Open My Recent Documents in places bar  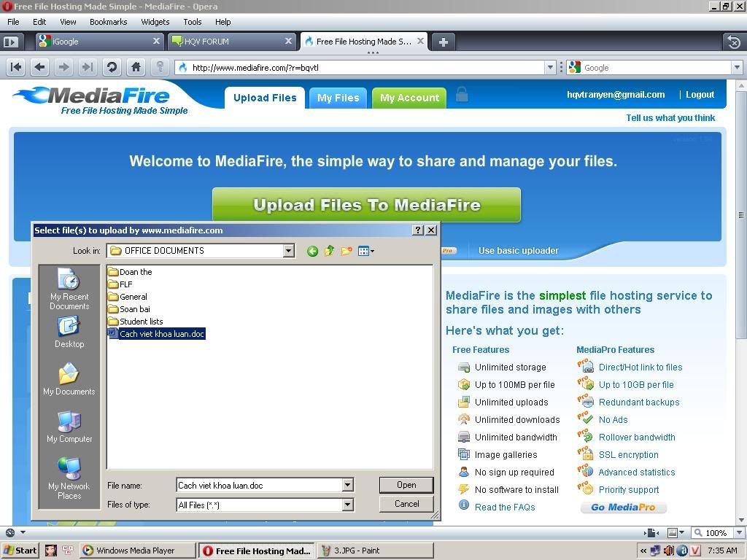pyautogui.click(x=69, y=289)
